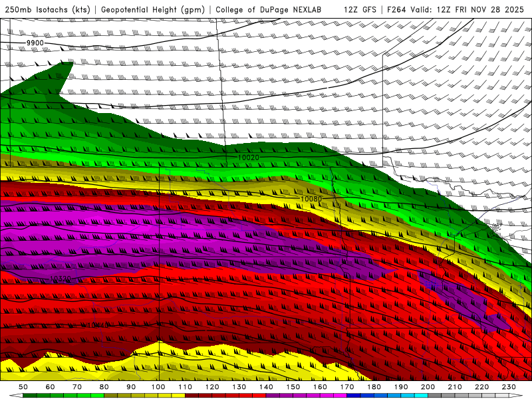This screenshot has height=399, width=532.
Task: Click the "F264 Valid: 12Z FRI NOV 28 2025" text
Action: (x=456, y=9)
